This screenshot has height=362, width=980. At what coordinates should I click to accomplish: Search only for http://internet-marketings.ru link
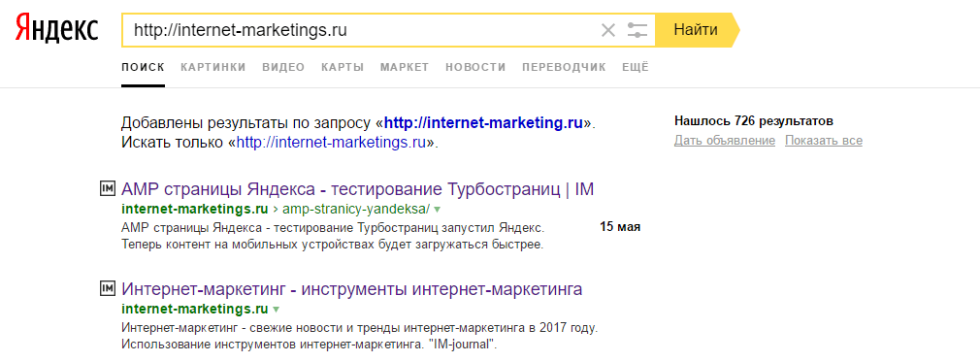(331, 142)
